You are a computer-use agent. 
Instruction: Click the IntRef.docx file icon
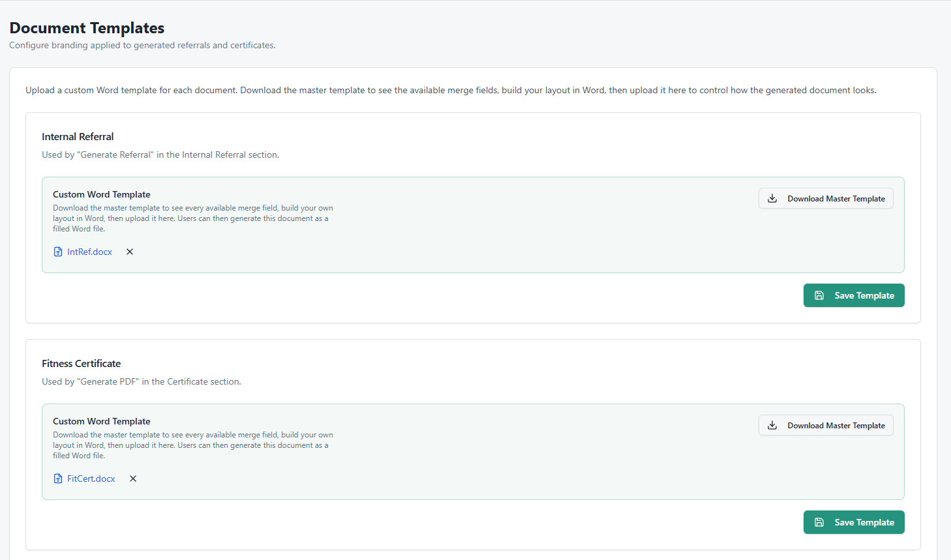tap(58, 252)
